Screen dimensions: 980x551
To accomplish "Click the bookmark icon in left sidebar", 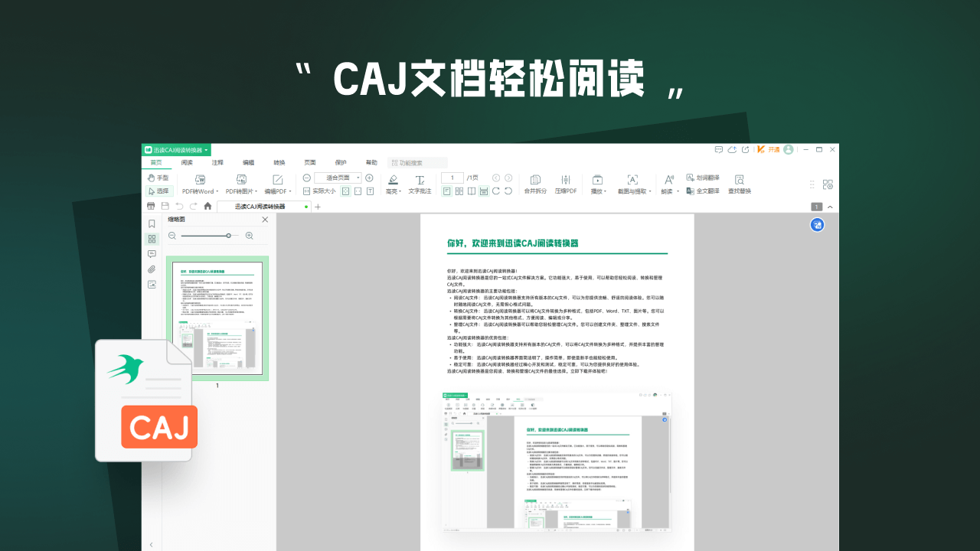I will pyautogui.click(x=152, y=223).
